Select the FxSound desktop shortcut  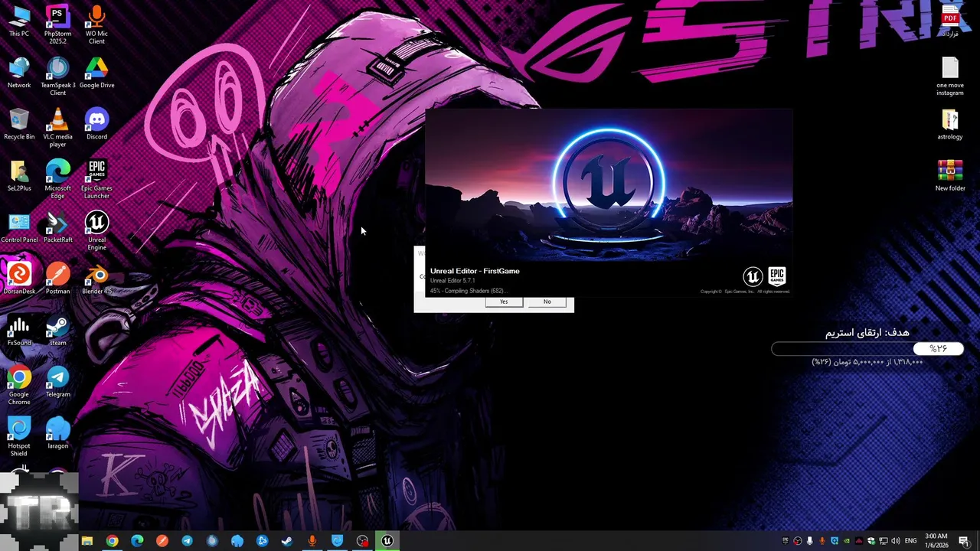19,331
